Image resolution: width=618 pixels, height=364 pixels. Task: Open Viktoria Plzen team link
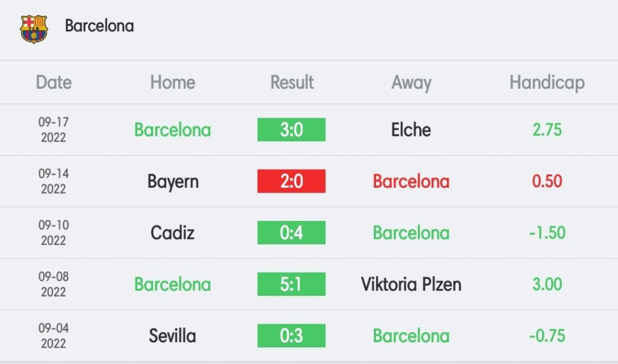411,284
